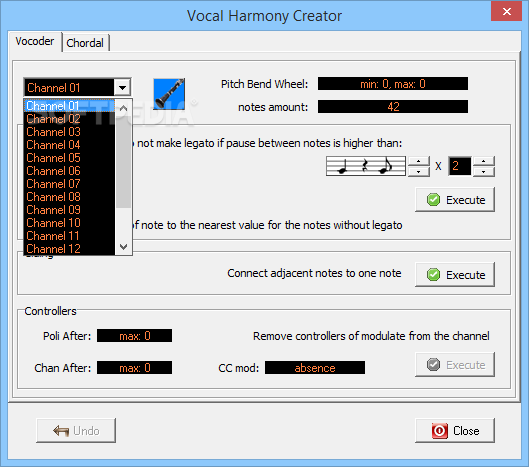
Task: Select Channel 03 in the dropdown list
Action: [x=69, y=132]
